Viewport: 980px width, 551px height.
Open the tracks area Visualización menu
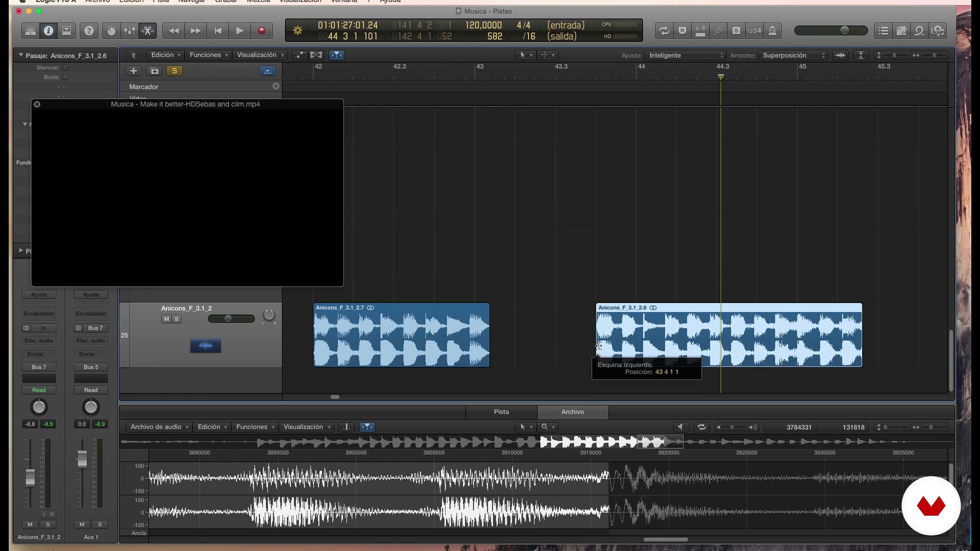[x=260, y=55]
